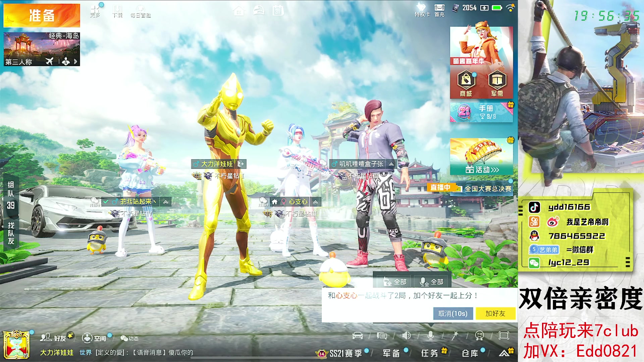Select the 大力洋娃娃 player name tag
This screenshot has width=644, height=362.
coord(213,164)
